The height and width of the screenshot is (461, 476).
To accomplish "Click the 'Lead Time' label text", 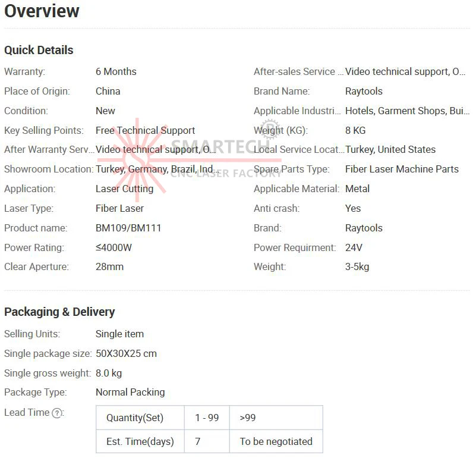I will click(27, 413).
